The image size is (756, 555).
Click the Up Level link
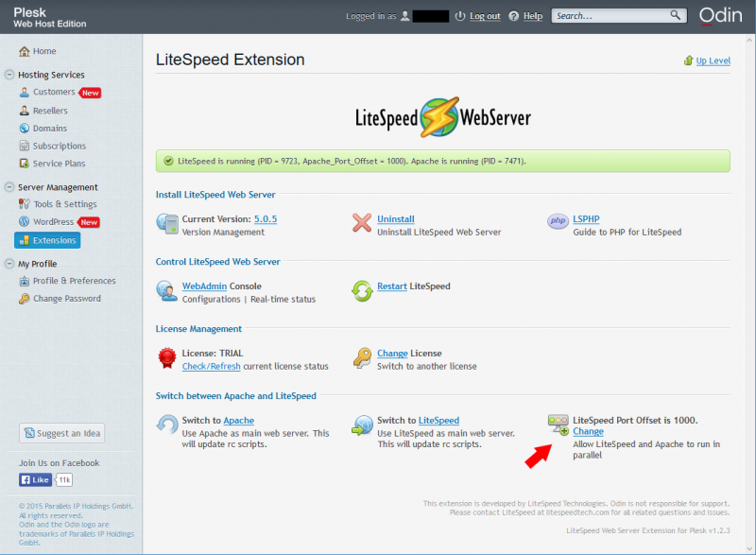(x=713, y=61)
